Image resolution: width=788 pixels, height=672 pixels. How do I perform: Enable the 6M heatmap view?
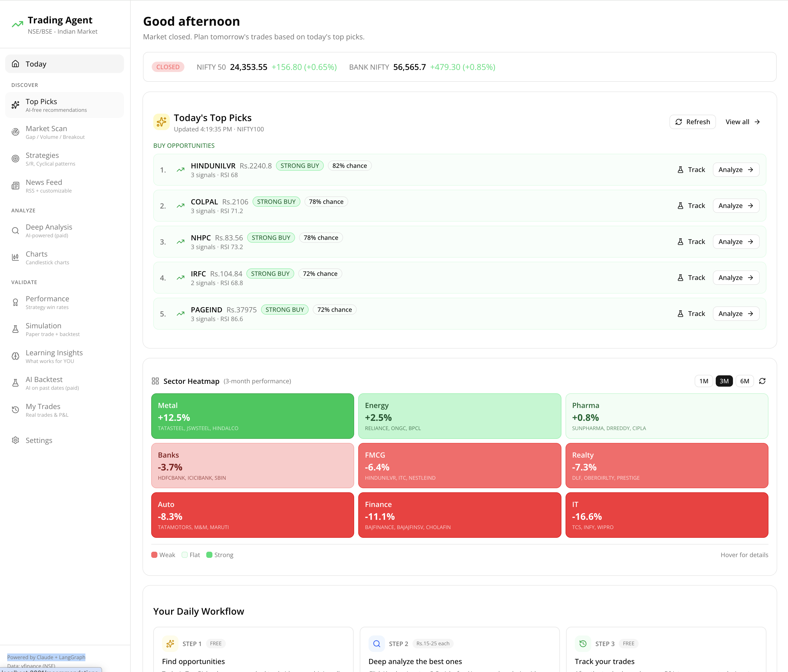[744, 381]
